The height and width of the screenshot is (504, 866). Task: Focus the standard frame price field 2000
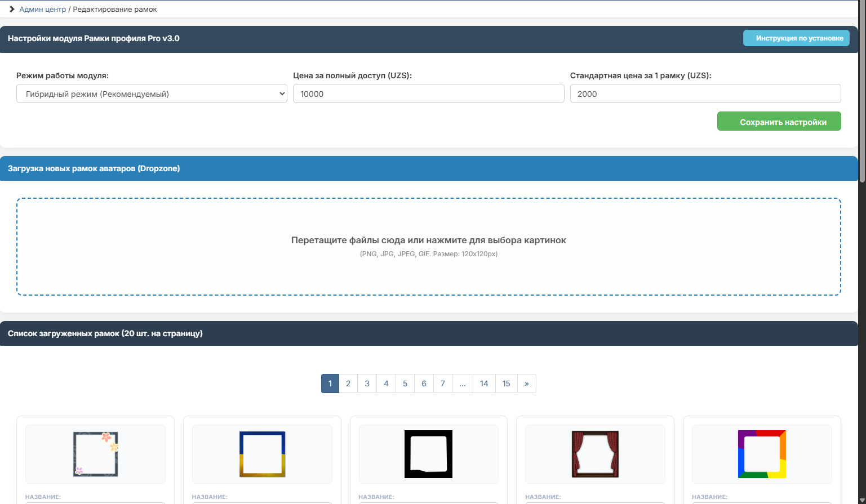[705, 93]
